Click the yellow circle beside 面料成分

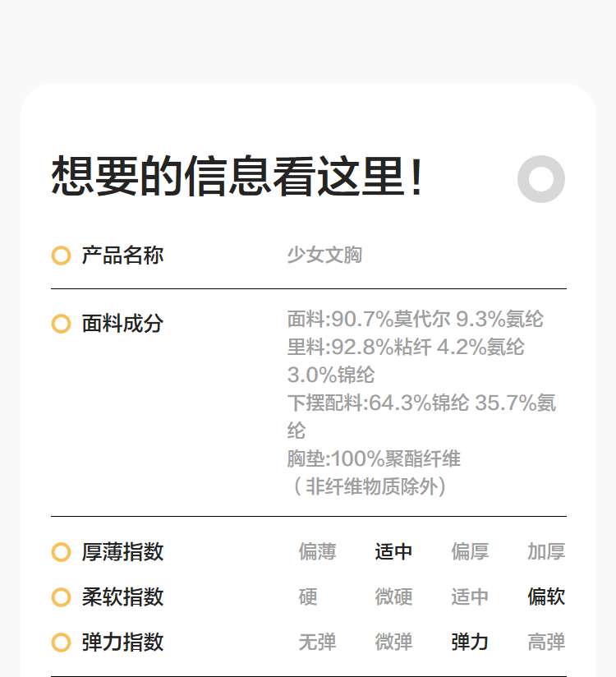point(61,324)
